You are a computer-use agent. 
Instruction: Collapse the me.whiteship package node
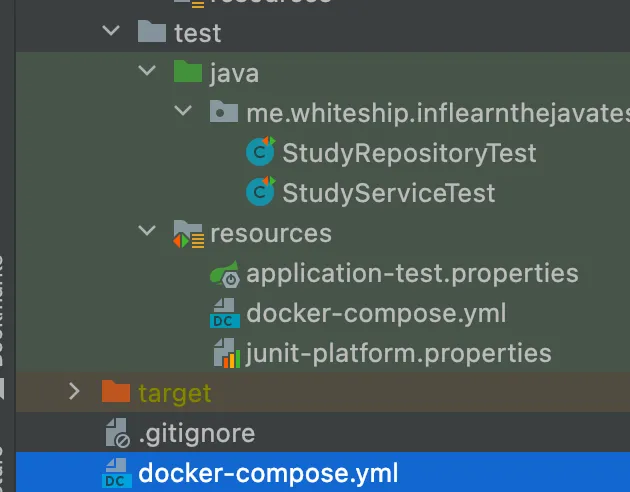[x=183, y=113]
